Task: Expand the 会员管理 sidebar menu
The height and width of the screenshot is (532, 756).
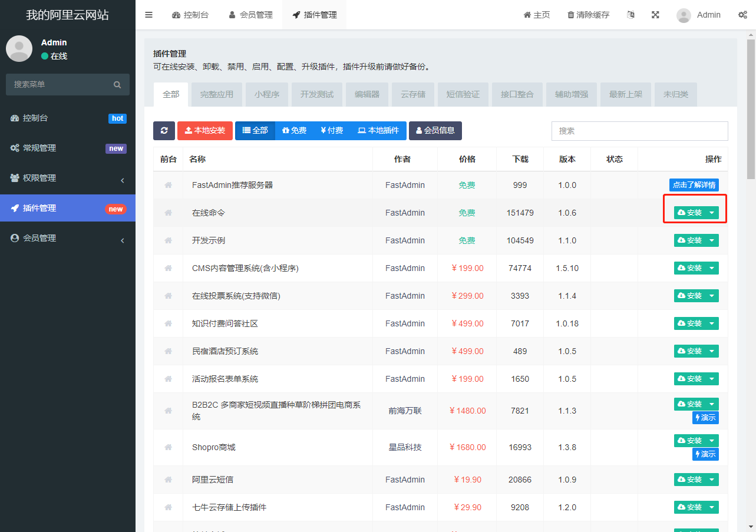Action: pos(68,238)
